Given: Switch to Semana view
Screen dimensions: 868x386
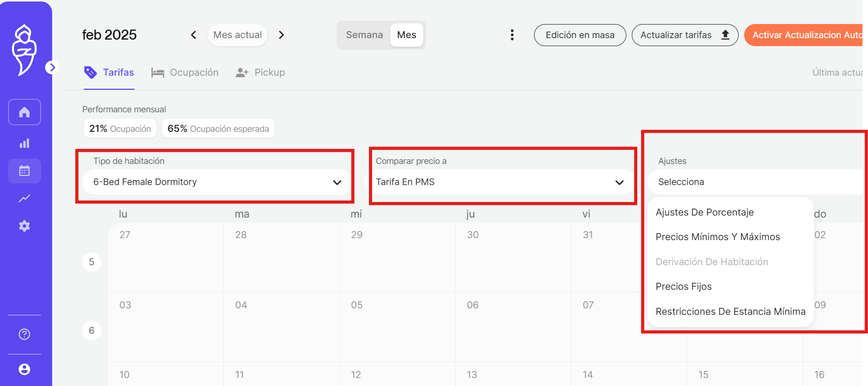Looking at the screenshot, I should click(365, 35).
